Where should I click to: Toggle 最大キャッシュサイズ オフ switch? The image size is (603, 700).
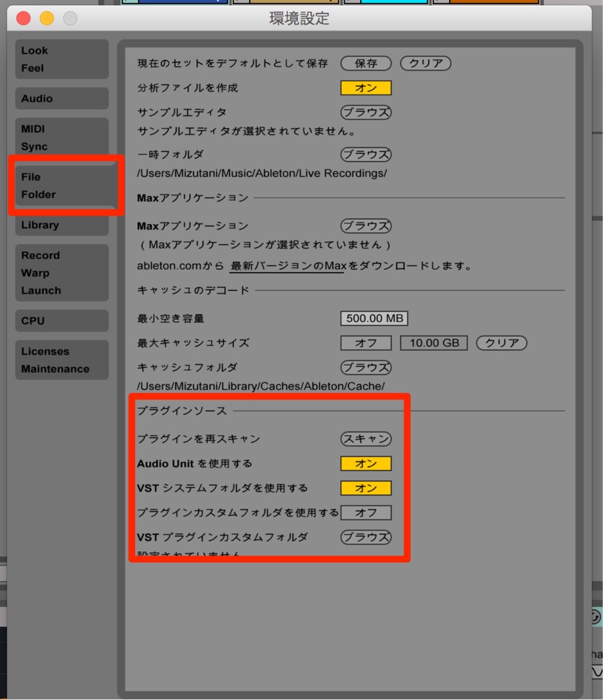click(x=366, y=343)
